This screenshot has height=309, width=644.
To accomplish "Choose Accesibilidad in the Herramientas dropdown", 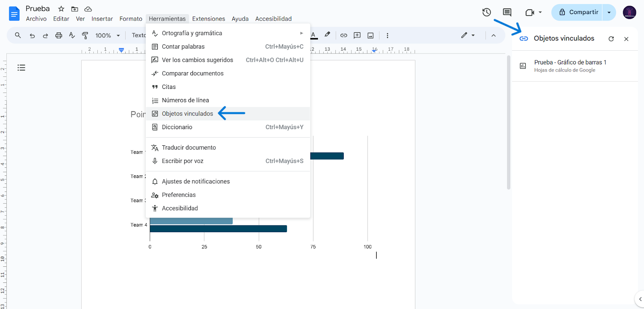I will (x=228, y=208).
